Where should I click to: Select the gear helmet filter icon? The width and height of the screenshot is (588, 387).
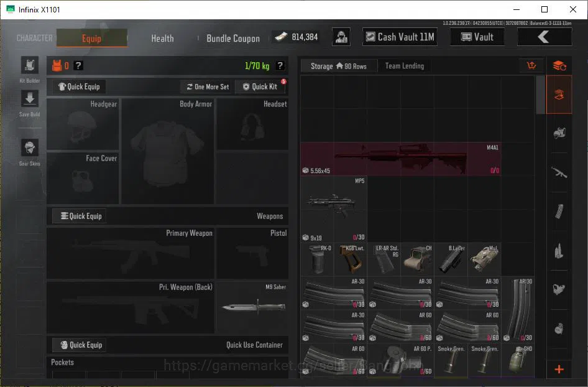coord(559,133)
